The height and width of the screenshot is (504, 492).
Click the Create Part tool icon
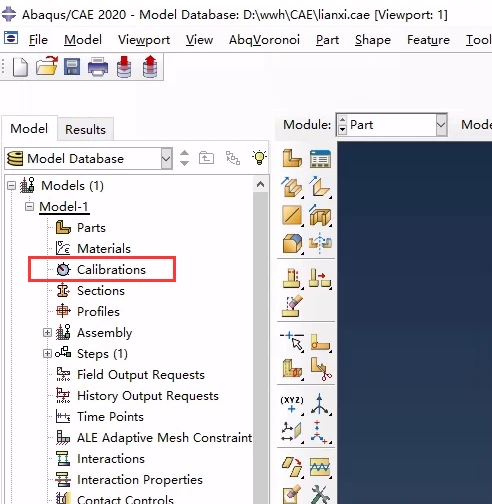coord(292,158)
